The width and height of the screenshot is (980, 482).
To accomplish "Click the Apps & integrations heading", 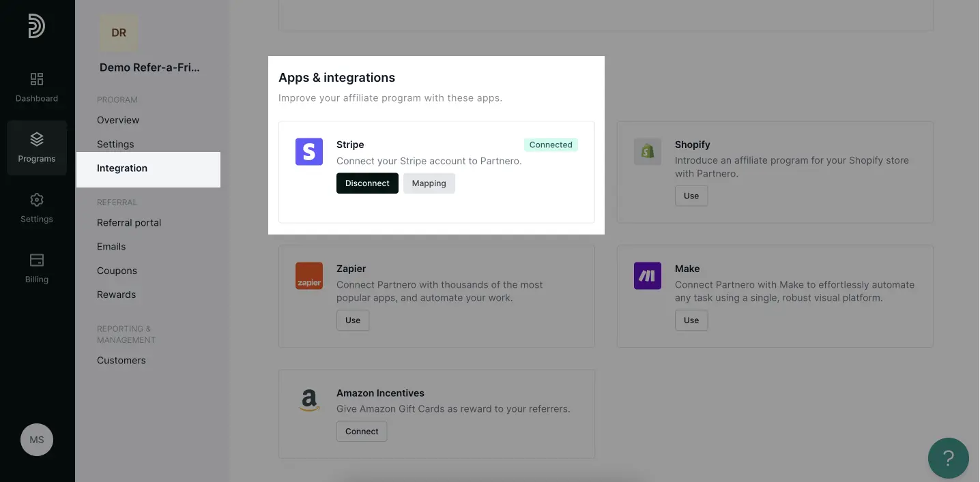I will [336, 78].
